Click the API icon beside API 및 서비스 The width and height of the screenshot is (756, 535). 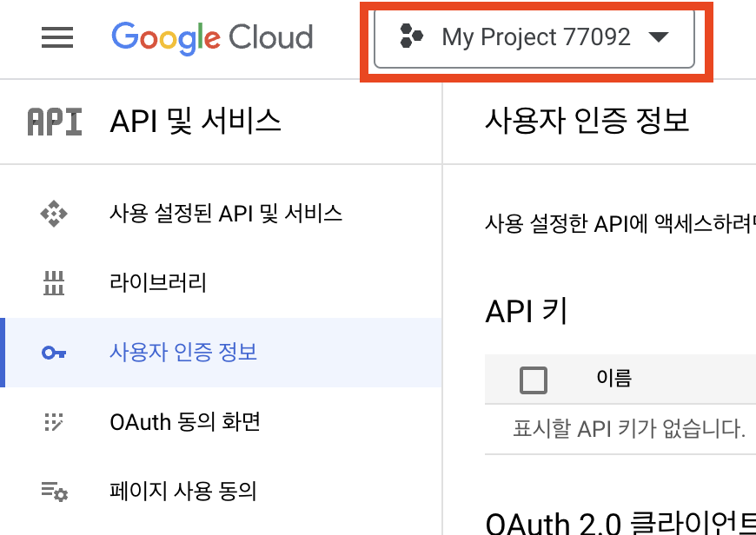(x=55, y=122)
